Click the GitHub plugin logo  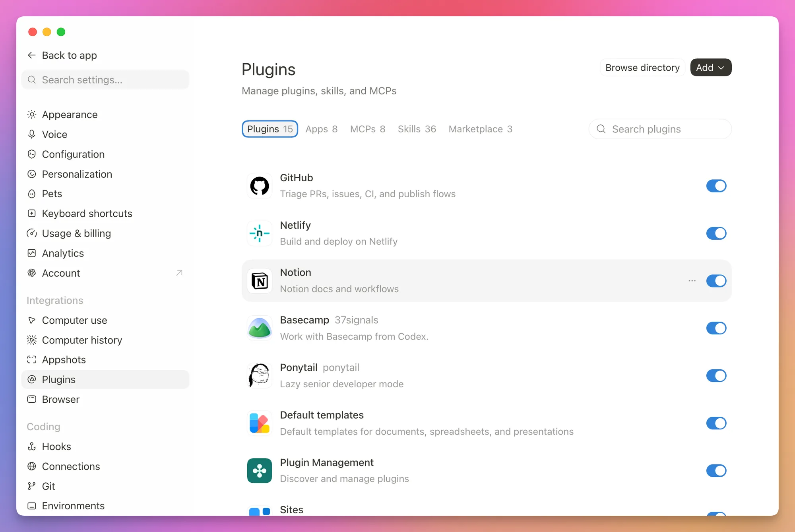click(x=260, y=186)
